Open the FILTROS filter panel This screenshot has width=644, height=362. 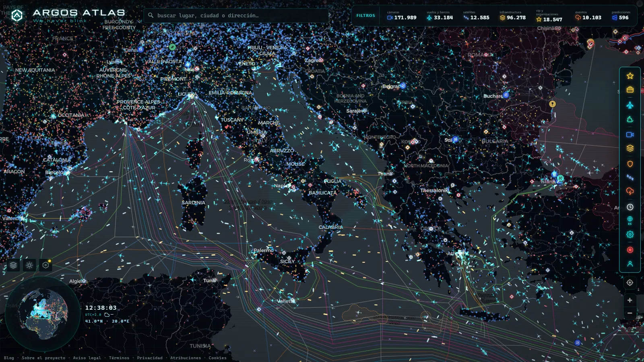pos(365,16)
